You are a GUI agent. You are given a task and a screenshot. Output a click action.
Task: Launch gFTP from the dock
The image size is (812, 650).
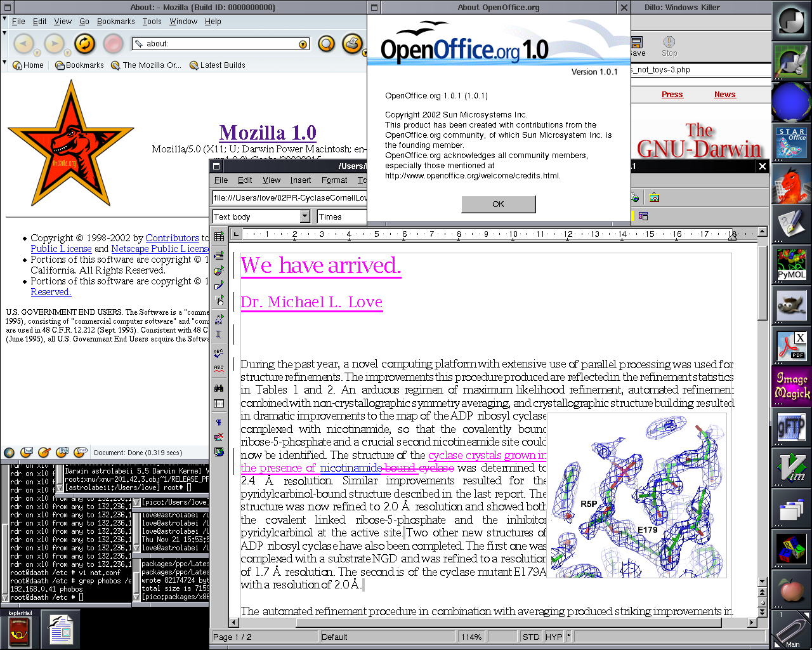[x=791, y=428]
